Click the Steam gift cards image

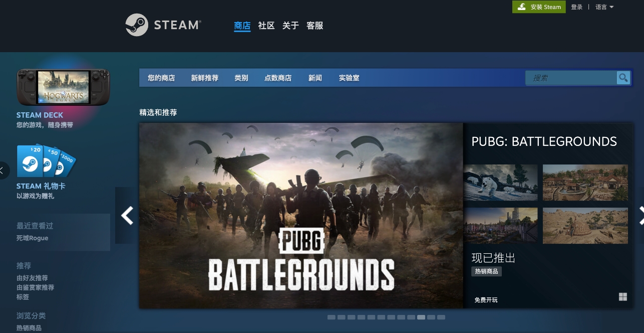(46, 161)
